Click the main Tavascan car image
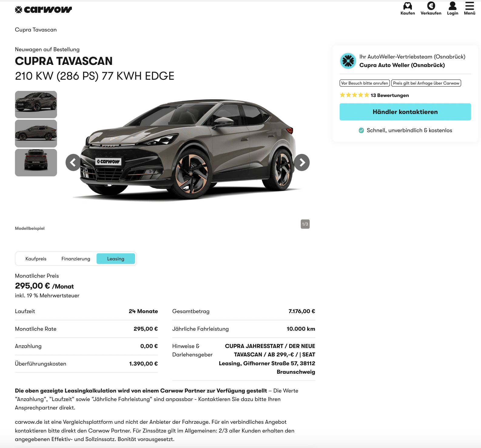The image size is (481, 448). click(187, 150)
